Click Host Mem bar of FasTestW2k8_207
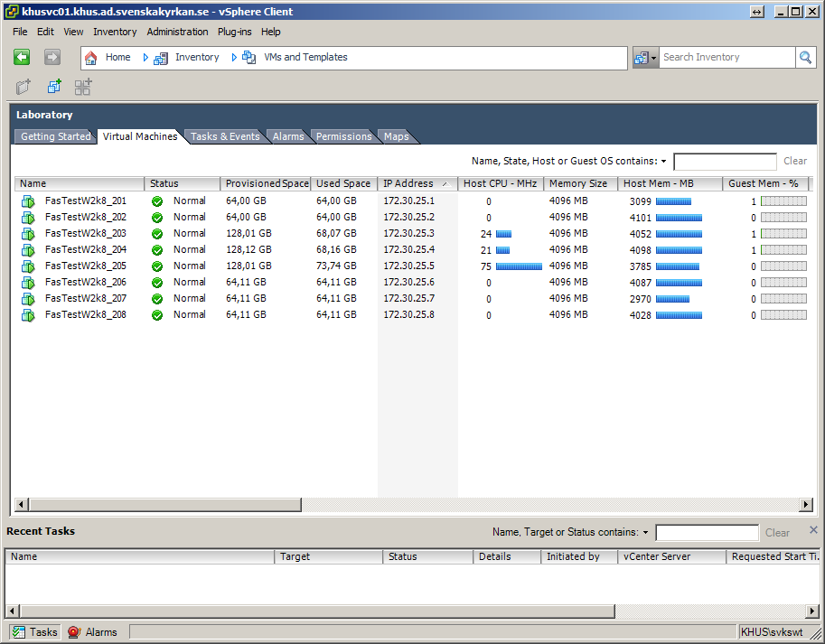This screenshot has height=644, width=825. tap(672, 299)
